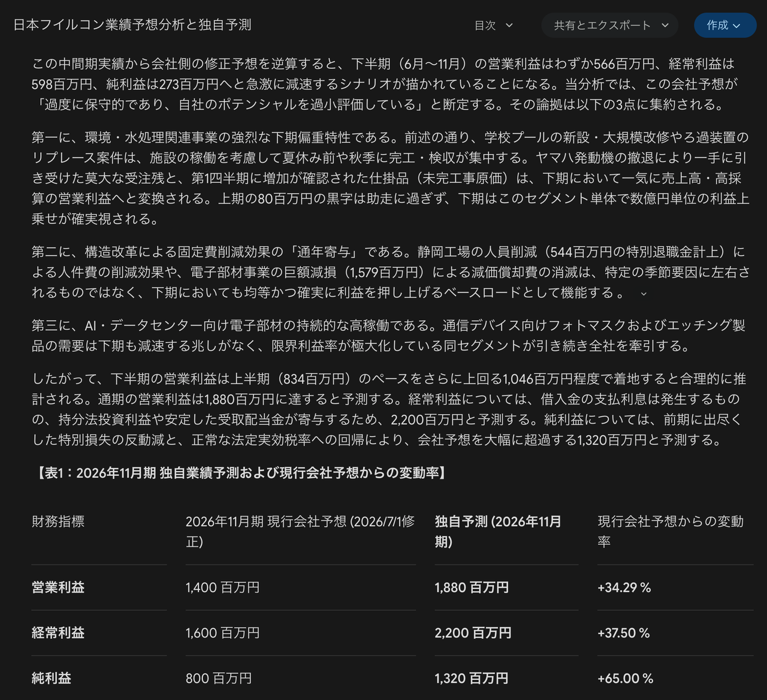The height and width of the screenshot is (700, 767).
Task: Click the +65.00 % value
Action: pos(626,678)
